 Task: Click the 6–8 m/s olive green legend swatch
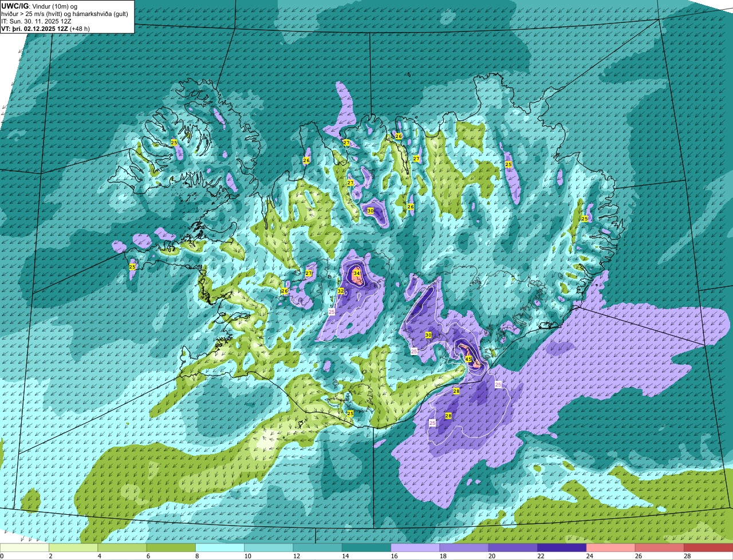click(x=171, y=547)
